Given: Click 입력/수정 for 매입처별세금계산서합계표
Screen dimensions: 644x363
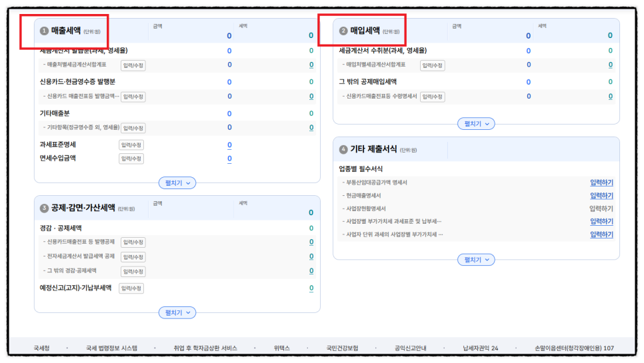Looking at the screenshot, I should click(x=432, y=65).
